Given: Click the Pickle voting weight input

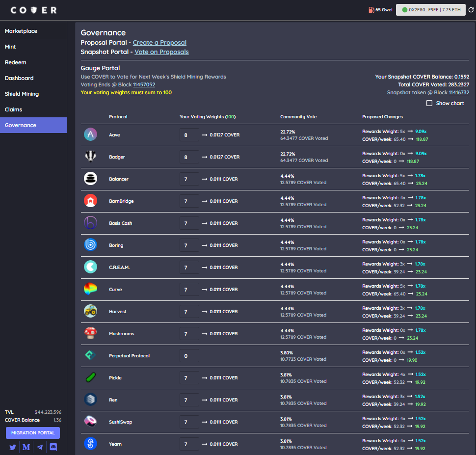Looking at the screenshot, I should (x=189, y=378).
